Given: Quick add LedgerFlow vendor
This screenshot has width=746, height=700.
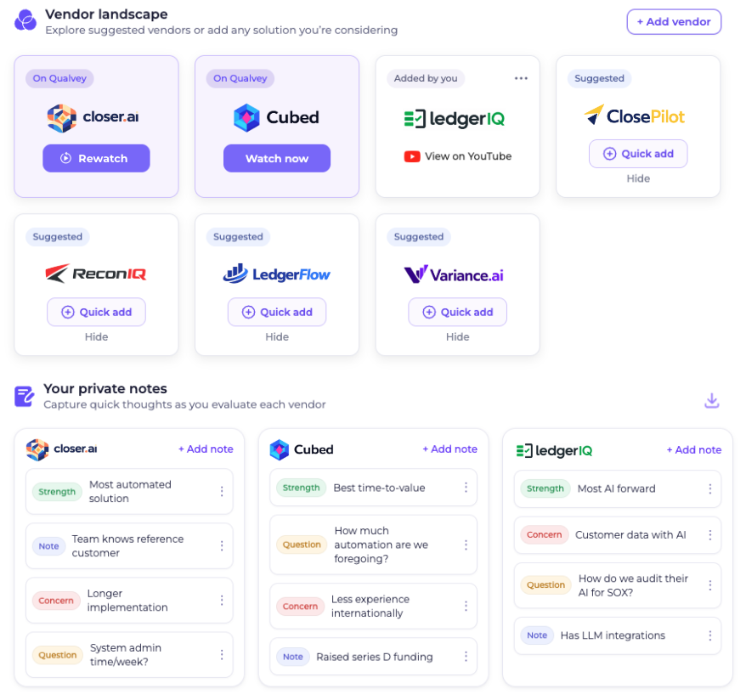Looking at the screenshot, I should click(276, 312).
